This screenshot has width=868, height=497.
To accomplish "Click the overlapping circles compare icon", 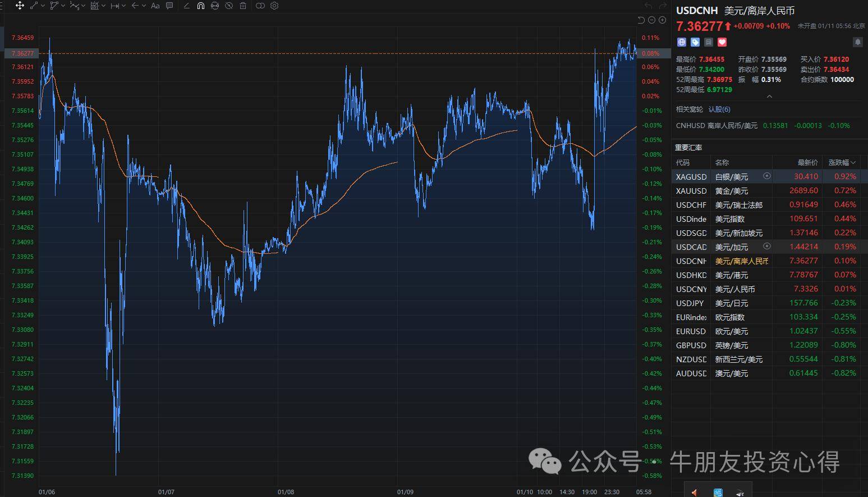I will pyautogui.click(x=260, y=6).
